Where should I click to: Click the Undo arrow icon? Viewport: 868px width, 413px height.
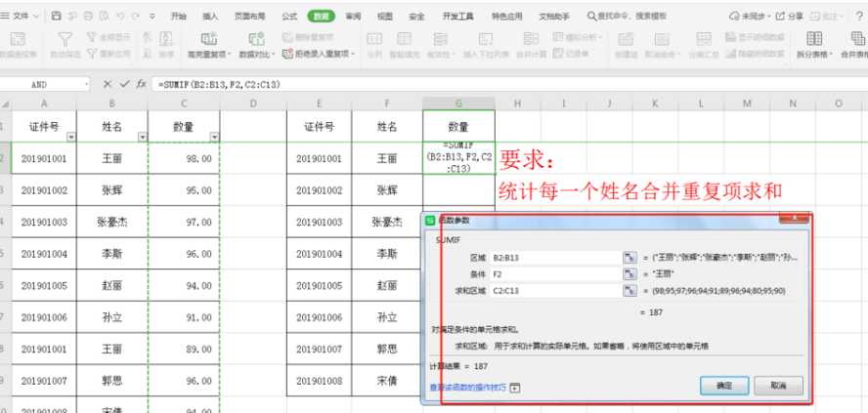pyautogui.click(x=120, y=16)
